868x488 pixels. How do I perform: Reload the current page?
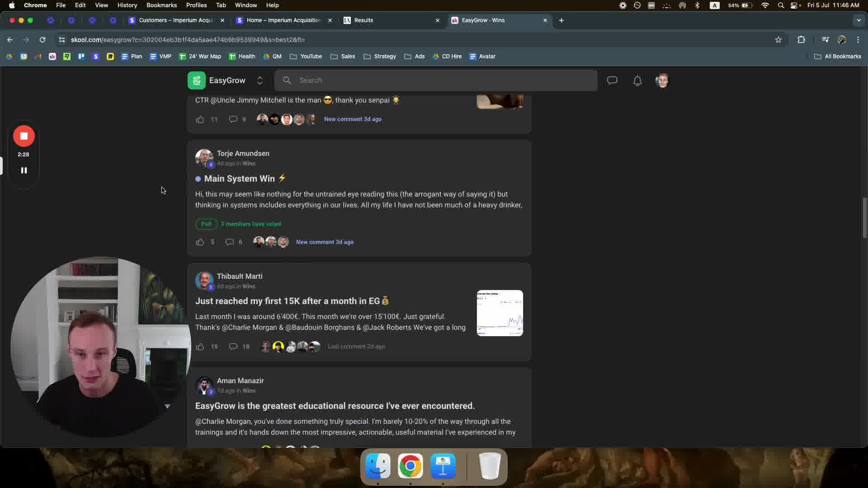pyautogui.click(x=42, y=40)
